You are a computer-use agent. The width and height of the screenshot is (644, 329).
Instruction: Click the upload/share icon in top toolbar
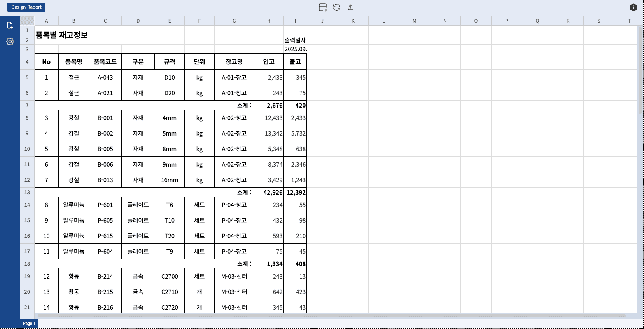pos(351,7)
